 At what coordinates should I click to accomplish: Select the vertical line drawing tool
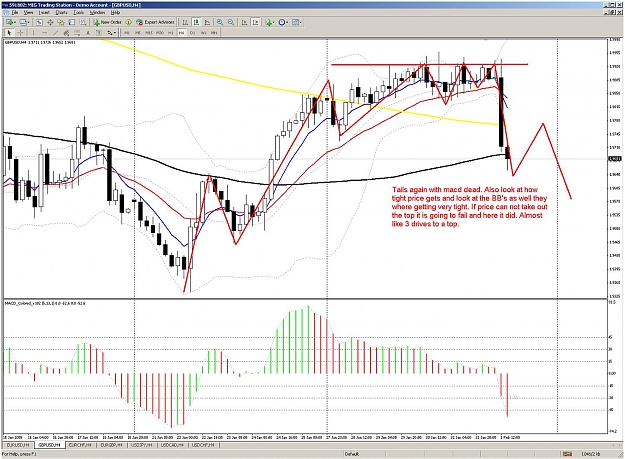click(33, 33)
